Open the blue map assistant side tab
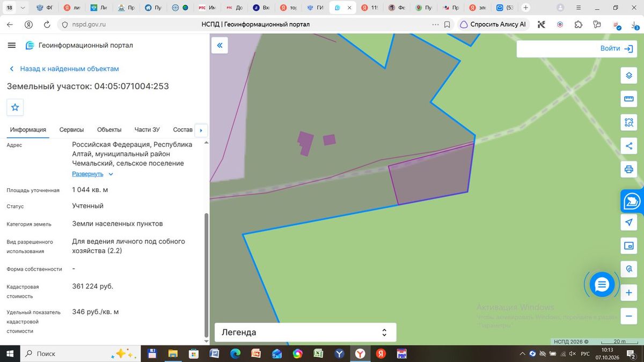This screenshot has height=362, width=644. click(x=632, y=202)
